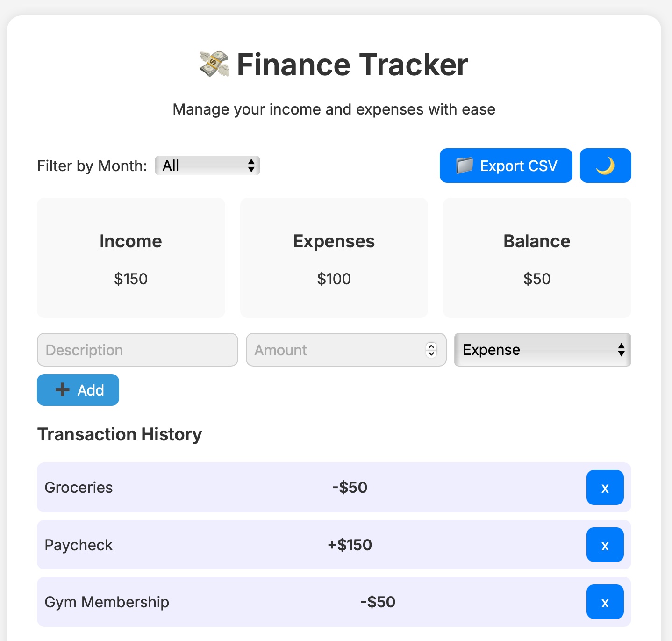
Task: Click the stepper up arrow on Amount field
Action: pos(431,346)
